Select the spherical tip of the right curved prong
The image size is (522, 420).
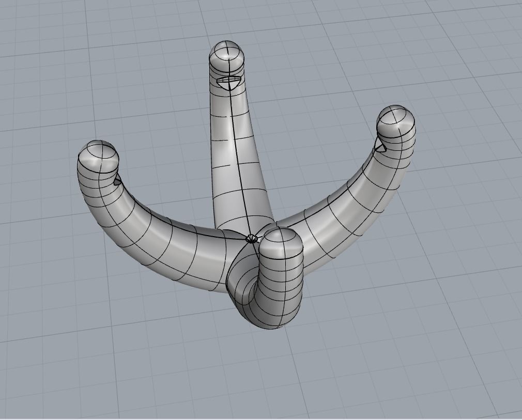coord(396,121)
